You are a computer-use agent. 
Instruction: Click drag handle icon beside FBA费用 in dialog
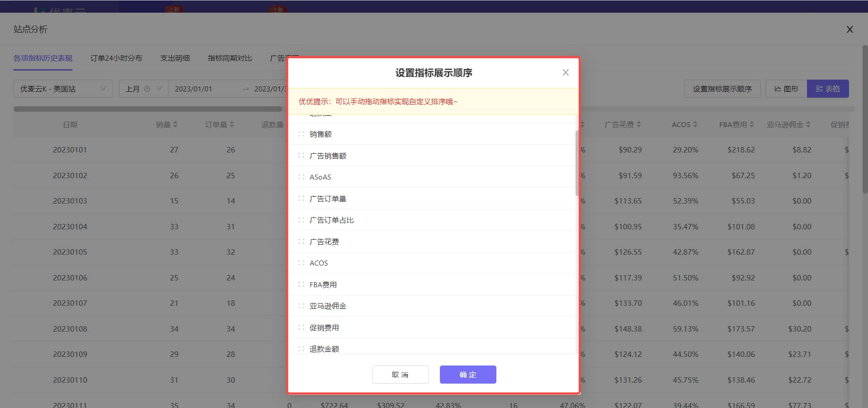301,285
